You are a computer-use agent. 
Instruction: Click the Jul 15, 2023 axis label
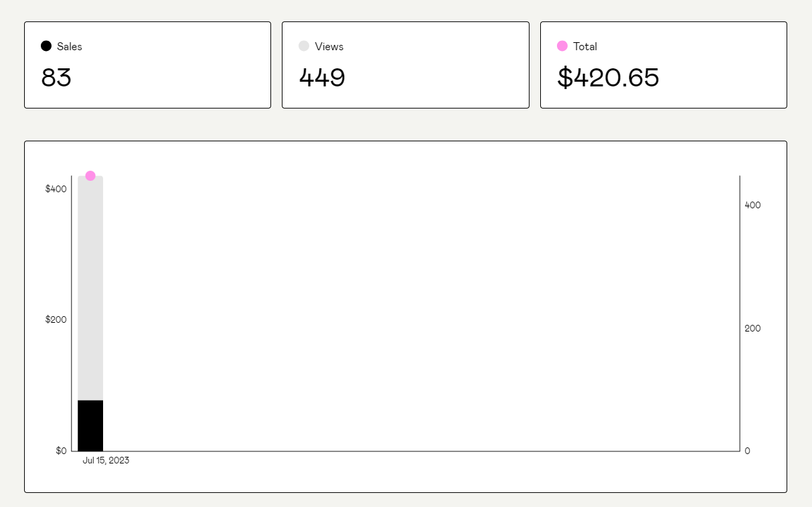pos(106,460)
